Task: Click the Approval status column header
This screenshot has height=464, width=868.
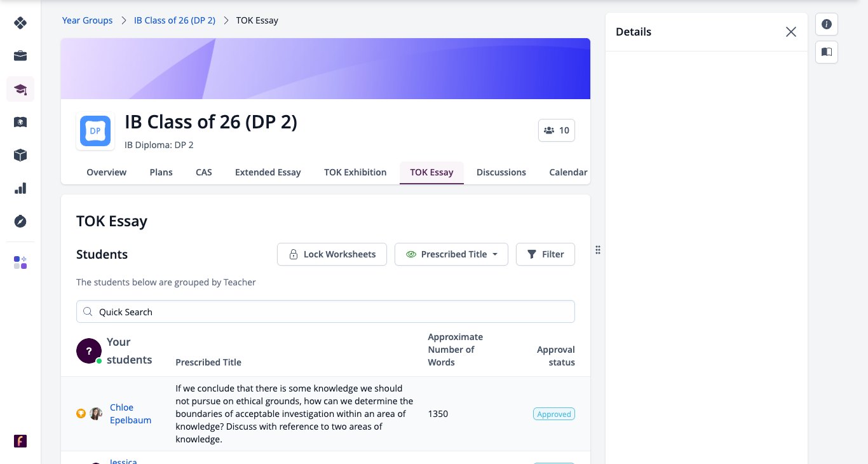Action: click(x=556, y=356)
